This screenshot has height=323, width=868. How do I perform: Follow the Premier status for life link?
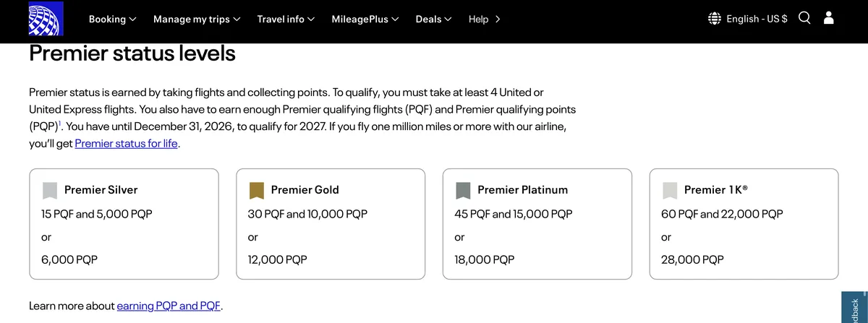[127, 143]
